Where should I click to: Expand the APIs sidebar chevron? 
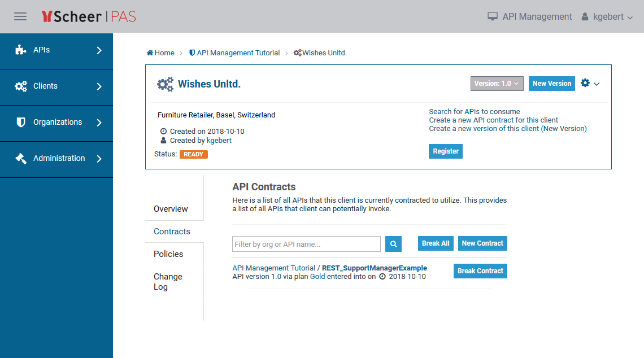(99, 50)
